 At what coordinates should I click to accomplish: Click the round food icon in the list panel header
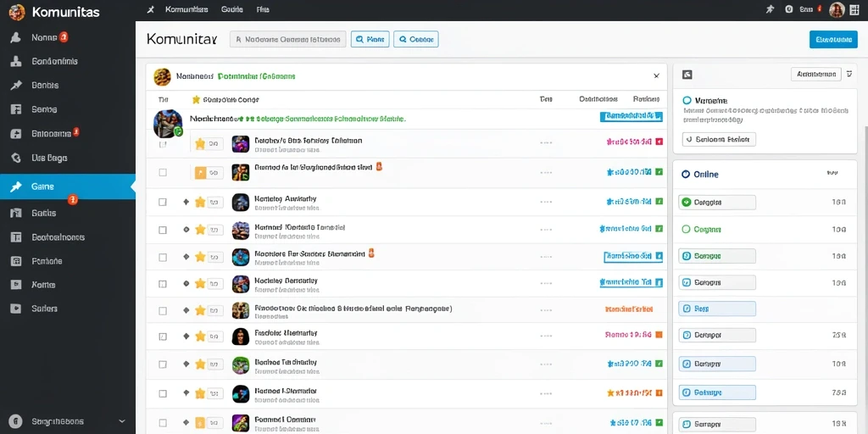click(162, 76)
